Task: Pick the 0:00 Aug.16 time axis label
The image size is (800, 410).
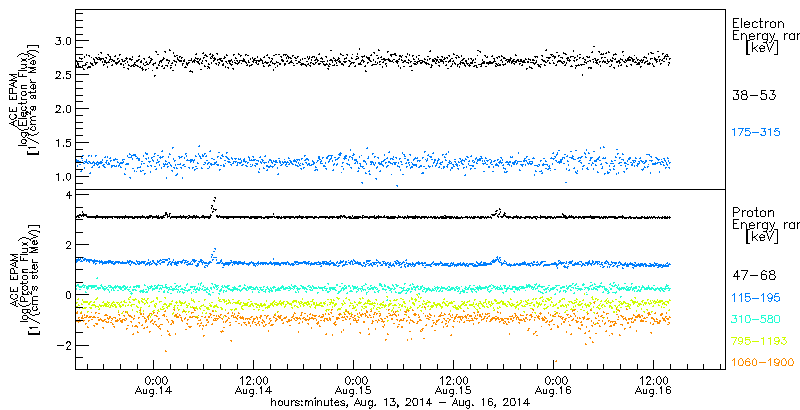Action: click(x=555, y=385)
